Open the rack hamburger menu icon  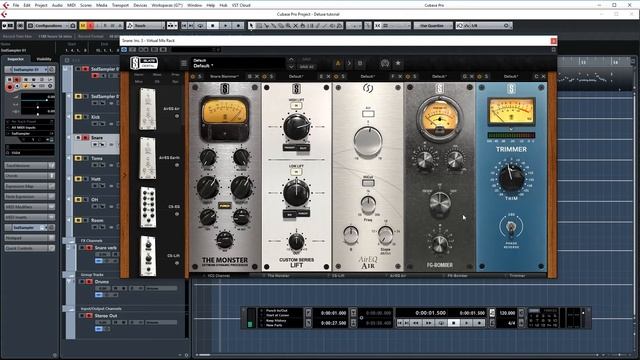(x=184, y=63)
